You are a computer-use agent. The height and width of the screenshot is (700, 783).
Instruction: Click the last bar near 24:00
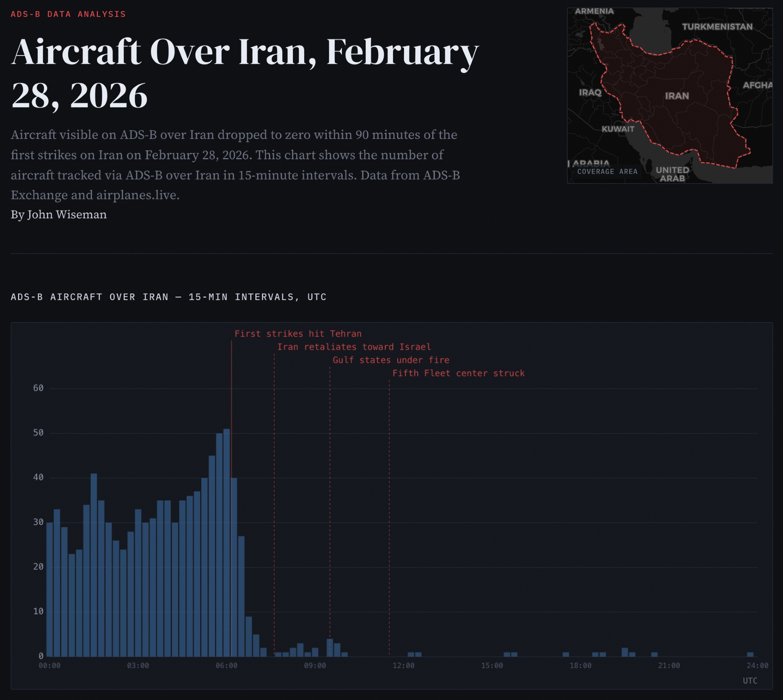[750, 654]
